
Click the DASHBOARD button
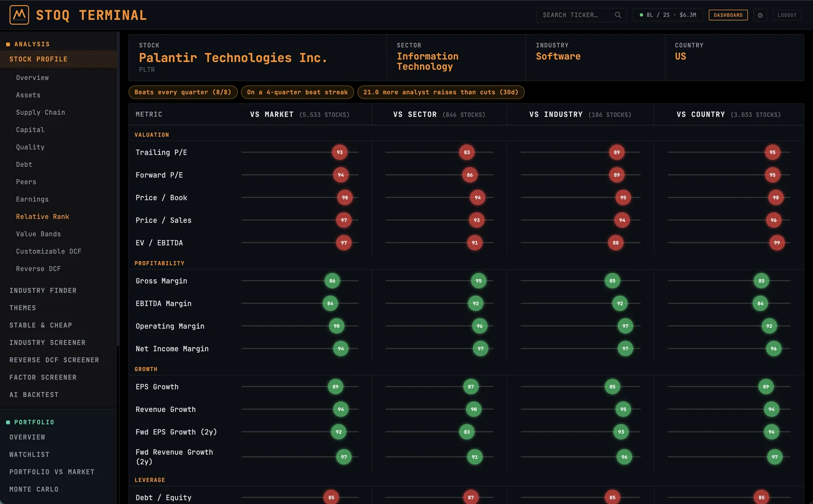[x=728, y=15]
